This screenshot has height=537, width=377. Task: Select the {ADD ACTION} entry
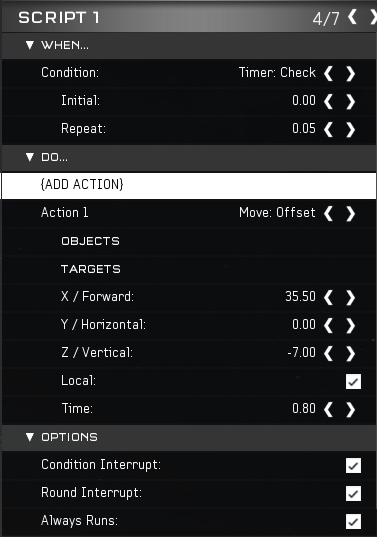[189, 185]
